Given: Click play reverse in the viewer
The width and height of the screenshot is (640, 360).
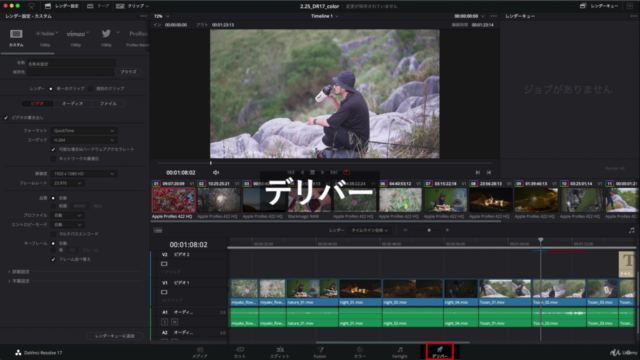Looking at the screenshot, I should pyautogui.click(x=302, y=172).
